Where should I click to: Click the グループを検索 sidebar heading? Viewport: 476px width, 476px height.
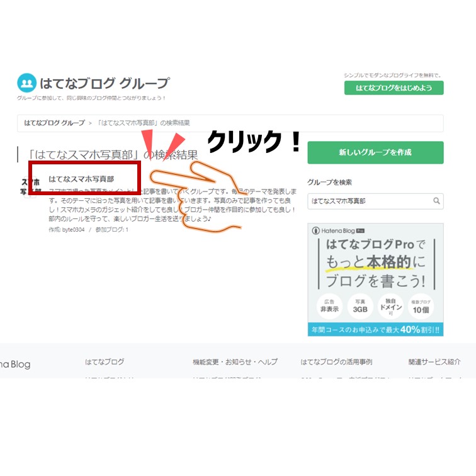click(x=330, y=182)
